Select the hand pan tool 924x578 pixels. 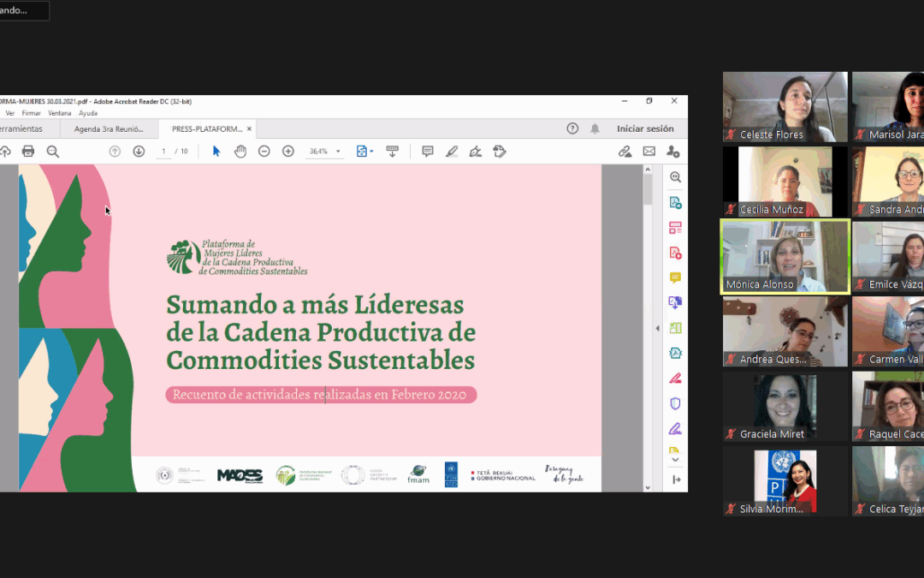(240, 152)
